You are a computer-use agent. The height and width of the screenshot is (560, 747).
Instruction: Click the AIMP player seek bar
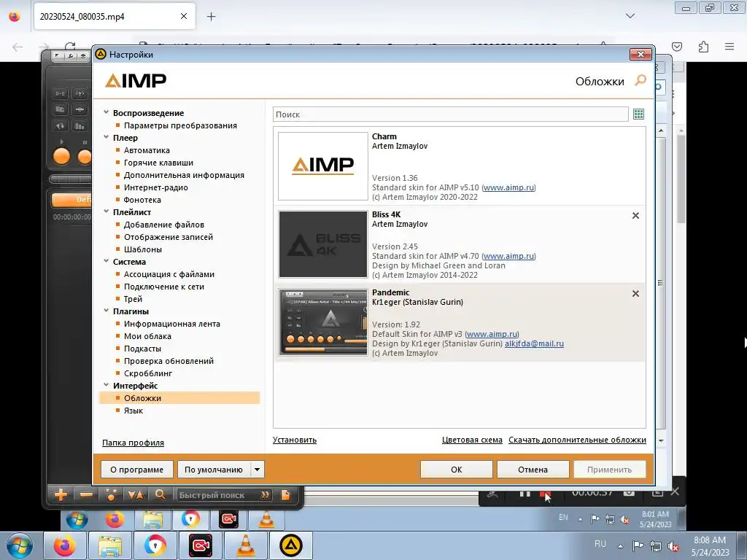click(71, 179)
